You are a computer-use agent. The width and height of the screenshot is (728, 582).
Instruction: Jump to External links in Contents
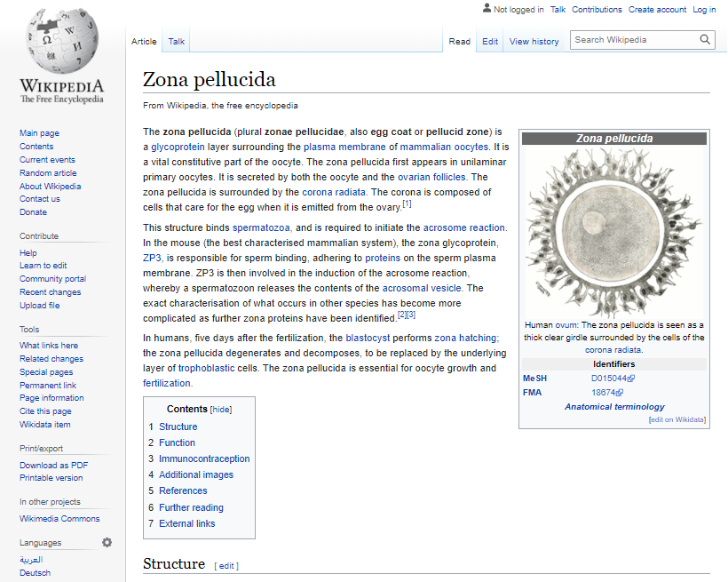pyautogui.click(x=187, y=523)
